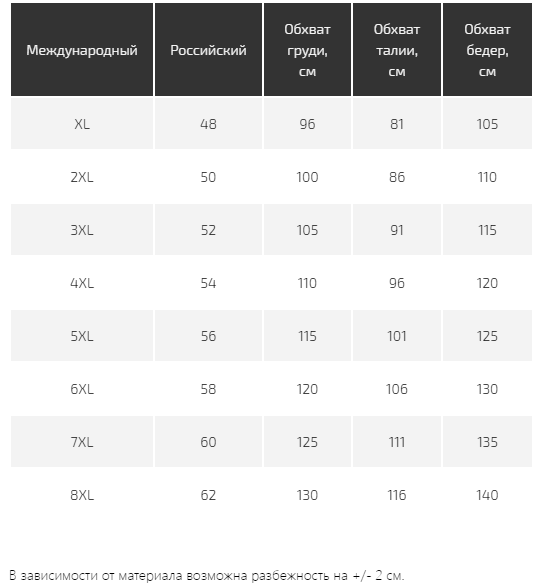
Task: Click chest measurement 100 cell
Action: 307,177
